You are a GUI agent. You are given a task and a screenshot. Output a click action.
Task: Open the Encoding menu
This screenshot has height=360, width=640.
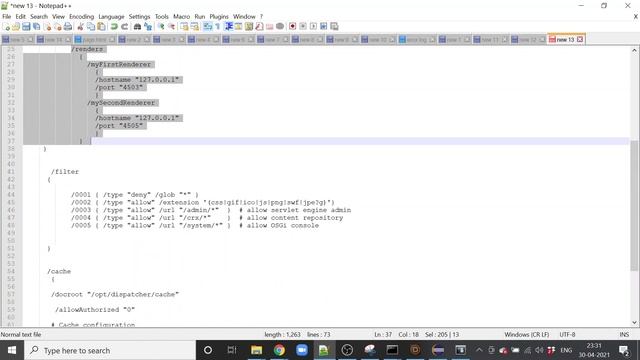[81, 17]
